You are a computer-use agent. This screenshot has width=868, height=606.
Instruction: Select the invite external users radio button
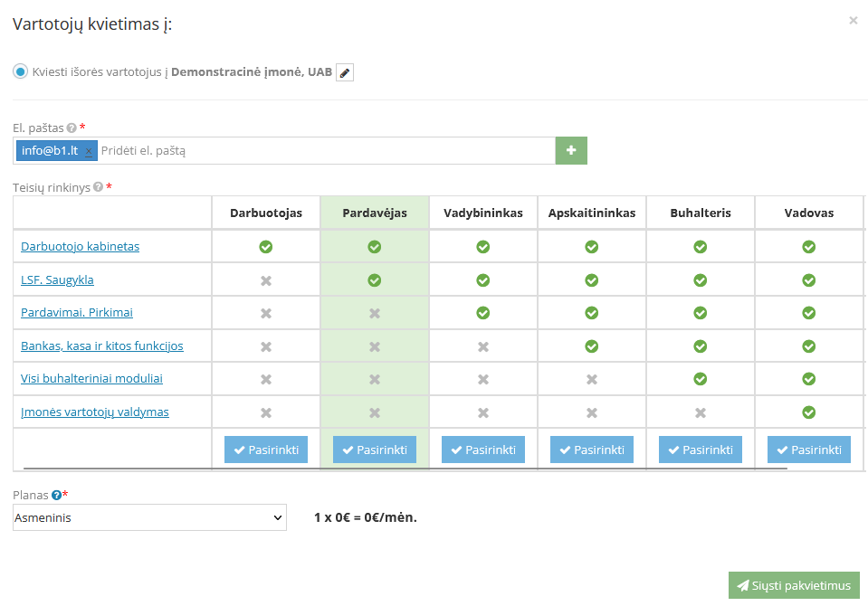[20, 71]
